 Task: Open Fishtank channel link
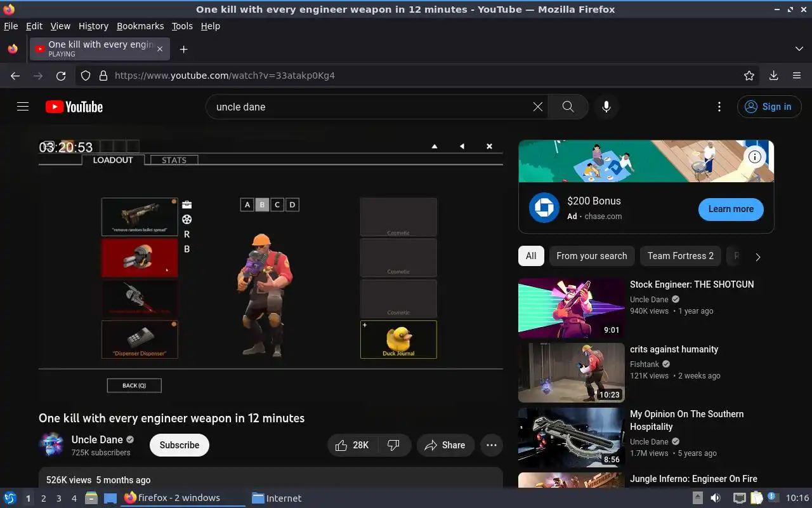click(645, 364)
